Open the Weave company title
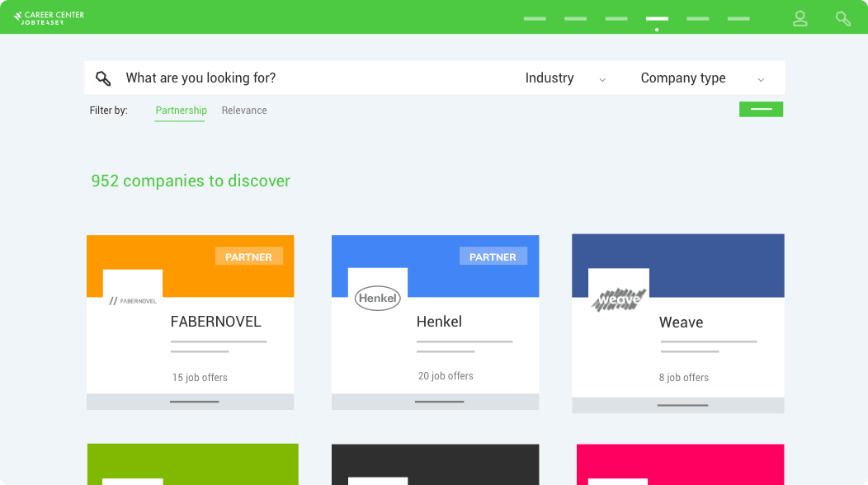Screen dimensions: 868x485 pos(681,323)
